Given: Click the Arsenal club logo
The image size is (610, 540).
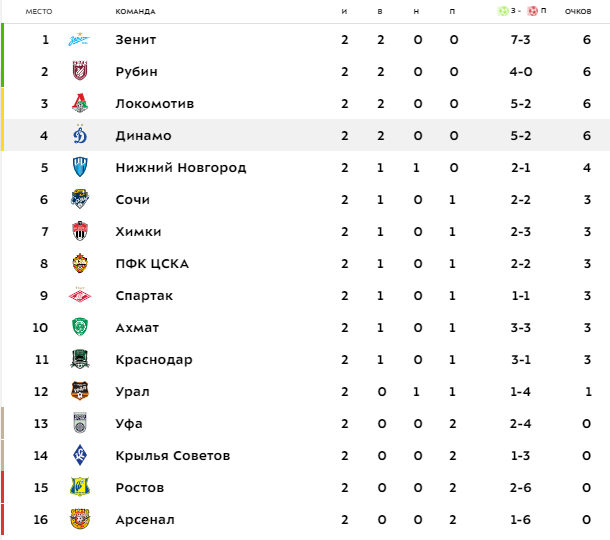Looking at the screenshot, I should 80,520.
